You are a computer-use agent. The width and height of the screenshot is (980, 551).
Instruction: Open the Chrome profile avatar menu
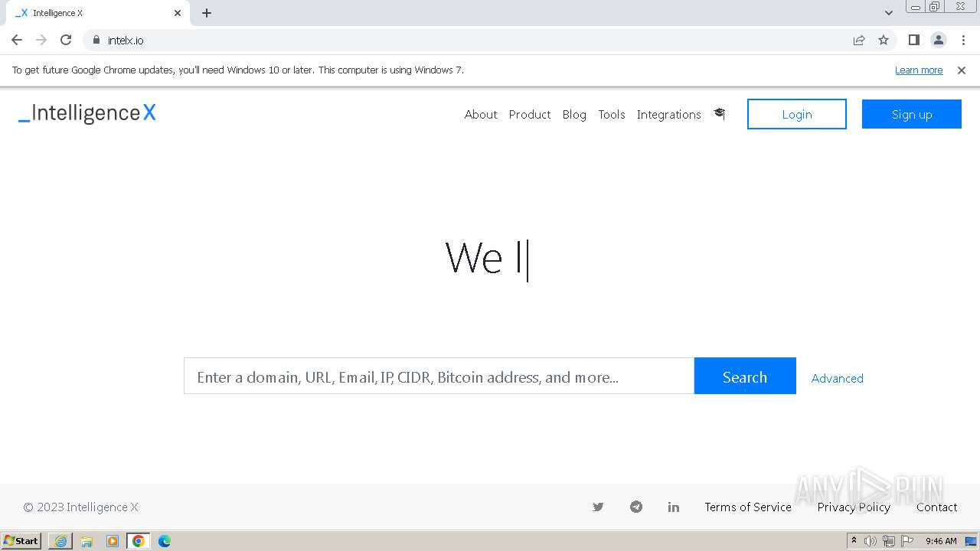[938, 40]
